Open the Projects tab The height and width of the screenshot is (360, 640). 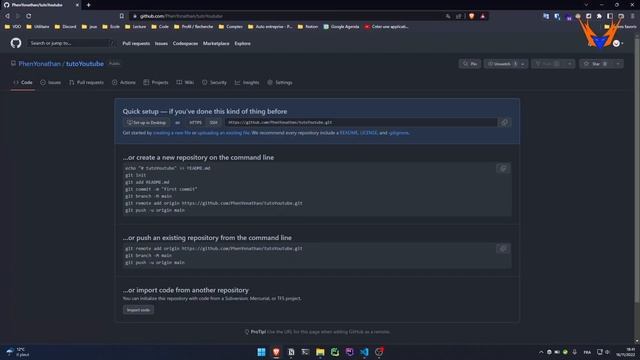pyautogui.click(x=156, y=82)
